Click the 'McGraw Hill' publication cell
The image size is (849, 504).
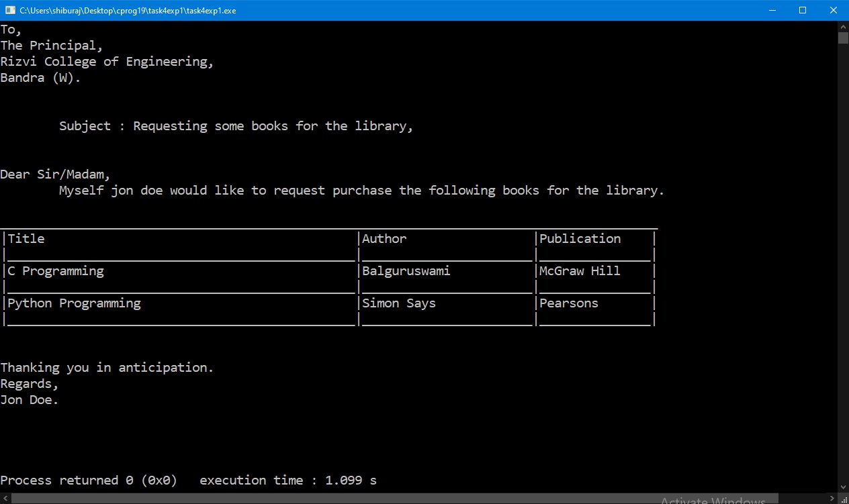point(580,271)
